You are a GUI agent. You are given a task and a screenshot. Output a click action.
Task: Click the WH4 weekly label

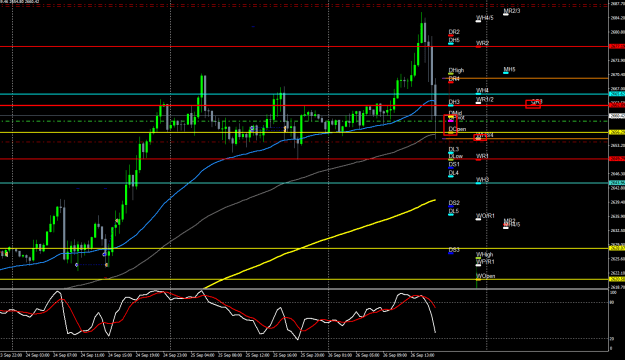482,91
